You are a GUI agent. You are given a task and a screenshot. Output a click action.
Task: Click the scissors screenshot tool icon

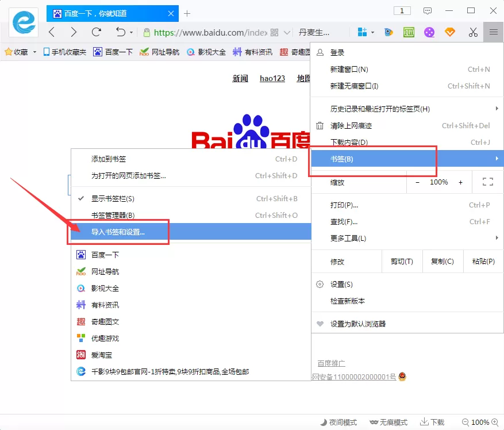[x=473, y=32]
